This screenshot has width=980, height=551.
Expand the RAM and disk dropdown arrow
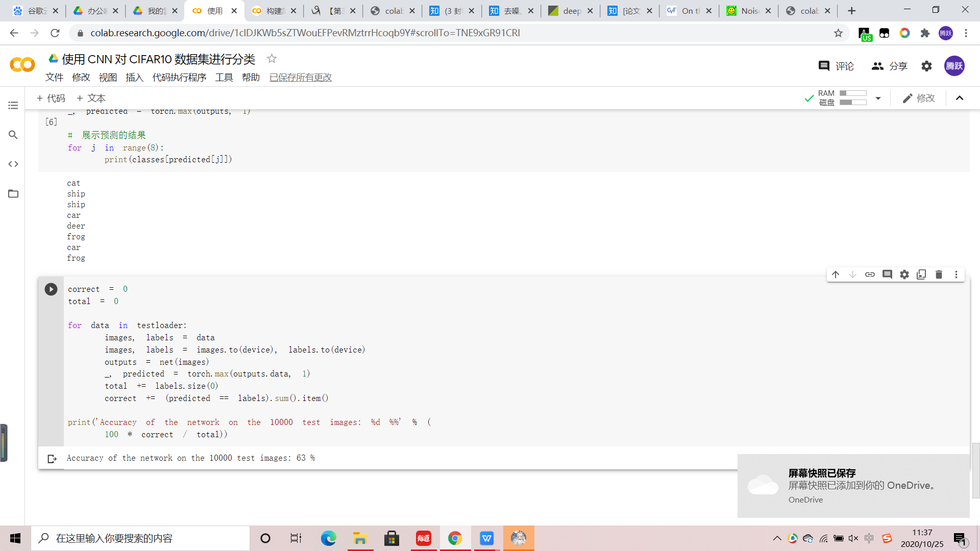(878, 98)
